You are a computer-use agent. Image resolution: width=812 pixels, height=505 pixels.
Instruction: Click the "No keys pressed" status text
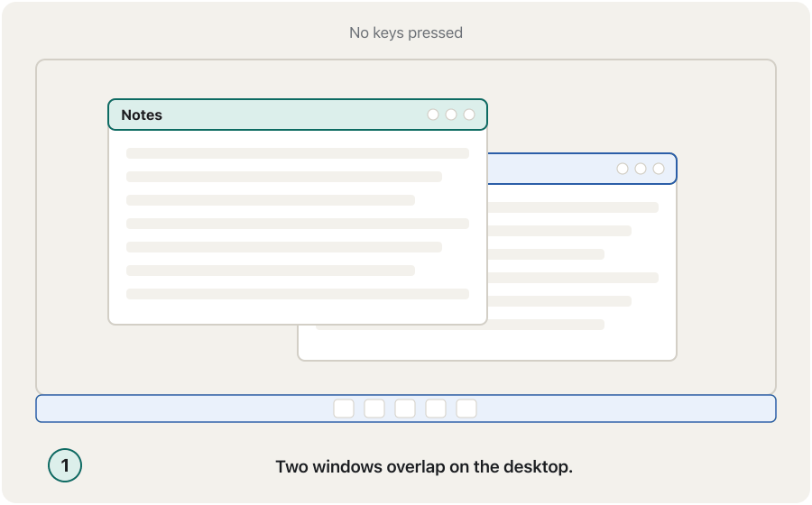click(406, 32)
